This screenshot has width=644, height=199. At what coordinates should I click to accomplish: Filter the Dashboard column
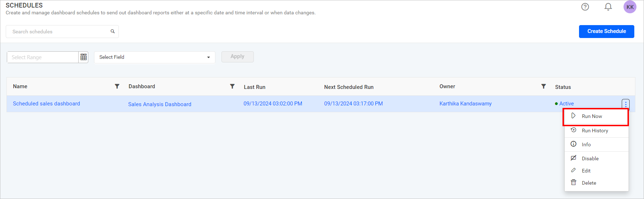click(232, 86)
